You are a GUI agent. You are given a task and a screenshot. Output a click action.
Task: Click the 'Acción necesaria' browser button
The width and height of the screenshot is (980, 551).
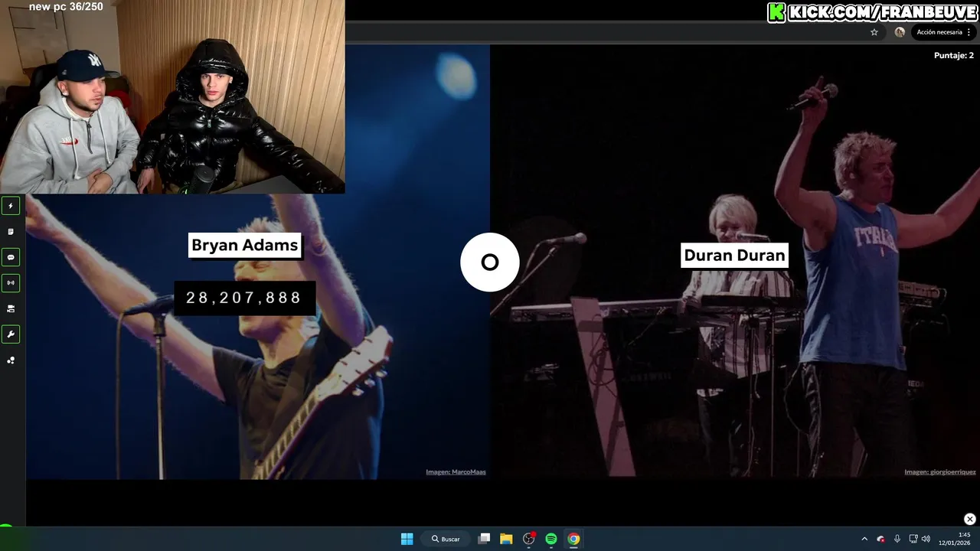939,32
